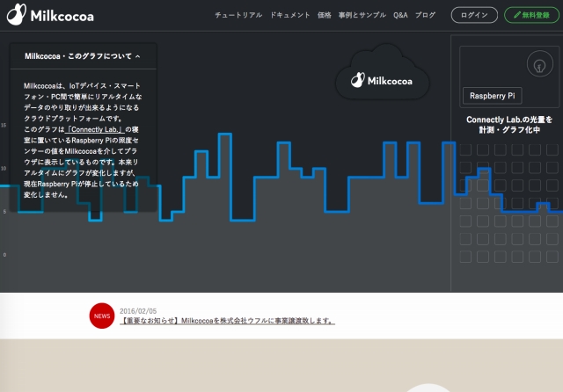Image resolution: width=563 pixels, height=392 pixels.
Task: Click the Milkcocoa logo in header
Action: tap(51, 15)
